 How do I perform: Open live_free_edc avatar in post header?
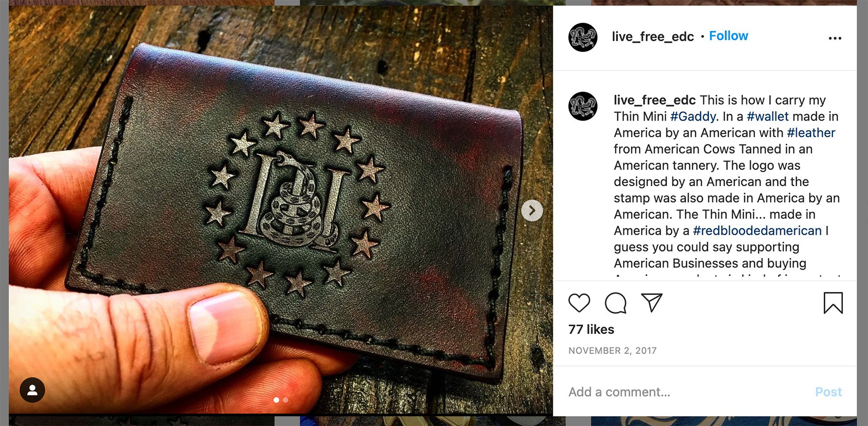(583, 37)
